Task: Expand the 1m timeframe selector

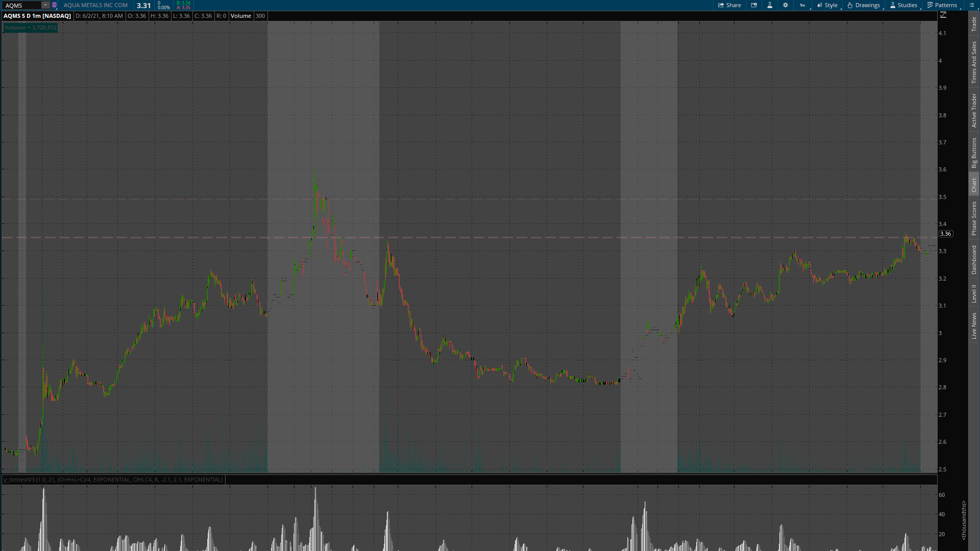Action: 803,5
